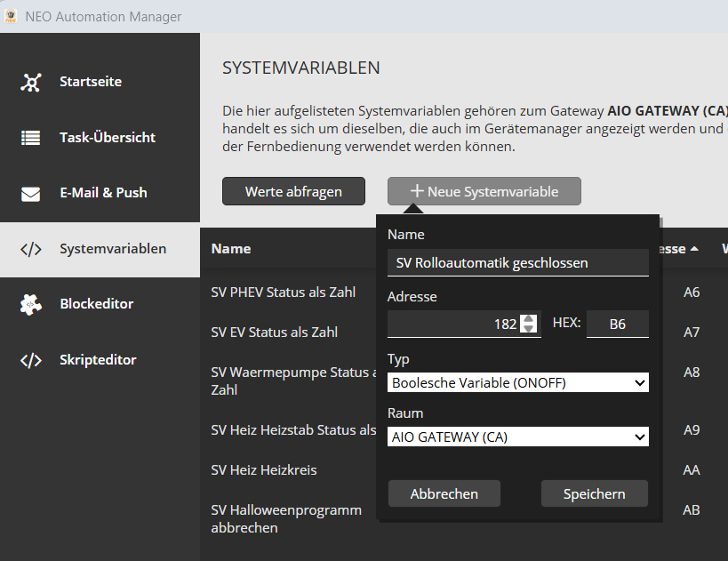Screen dimensions: 728x561
Task: Open the Typ dropdown
Action: tap(518, 383)
